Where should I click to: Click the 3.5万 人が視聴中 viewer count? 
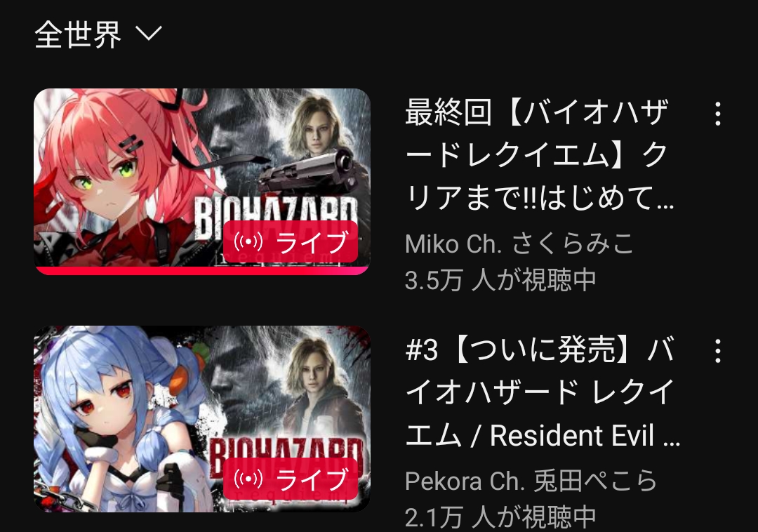click(500, 280)
